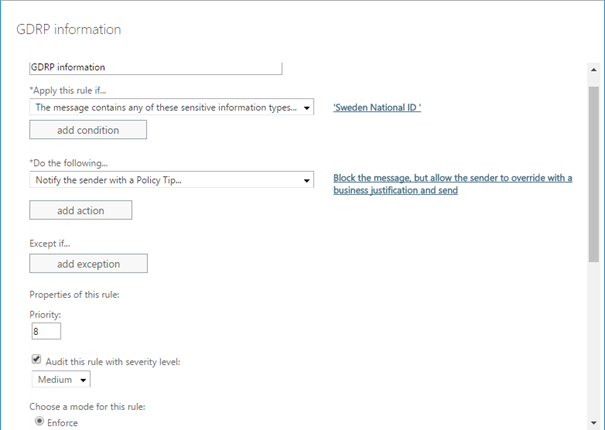Click the Priority number field
The image size is (605, 430).
click(x=46, y=331)
